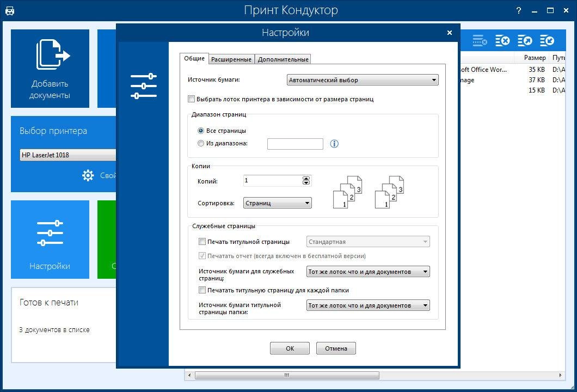The image size is (577, 392).
Task: Click the Размер column header
Action: pos(535,57)
